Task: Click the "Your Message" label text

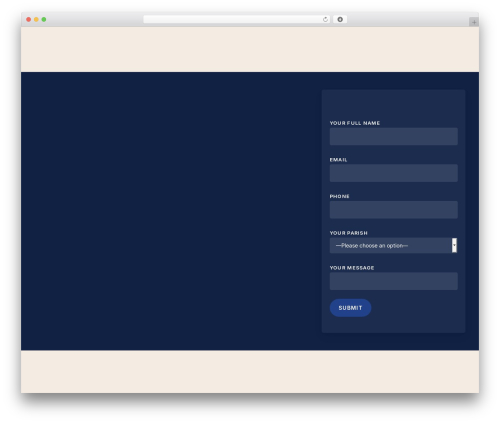Action: click(352, 268)
